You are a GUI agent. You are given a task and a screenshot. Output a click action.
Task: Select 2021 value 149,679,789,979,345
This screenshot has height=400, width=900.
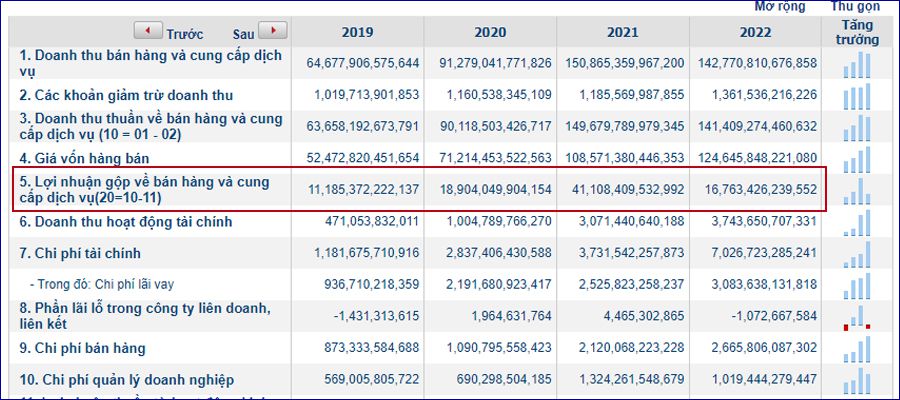(625, 126)
